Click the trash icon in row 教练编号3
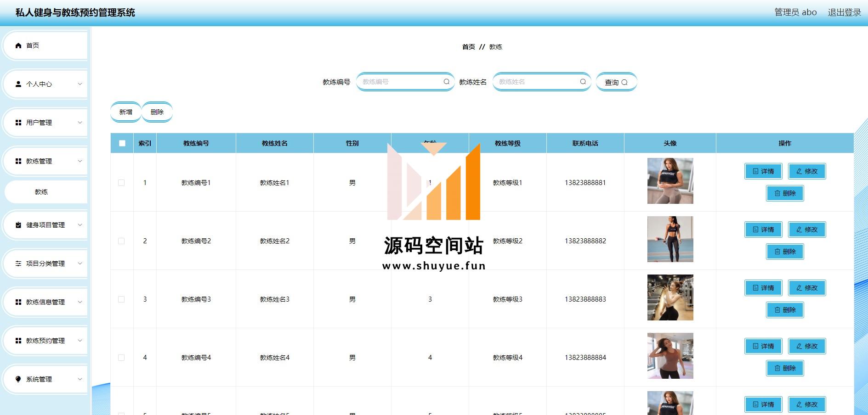 pyautogui.click(x=777, y=310)
